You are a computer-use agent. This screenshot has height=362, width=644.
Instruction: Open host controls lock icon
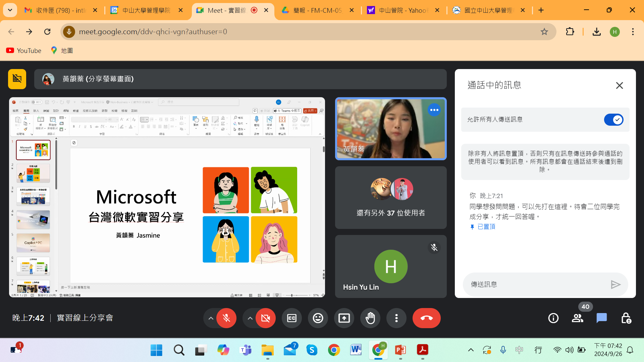626,318
